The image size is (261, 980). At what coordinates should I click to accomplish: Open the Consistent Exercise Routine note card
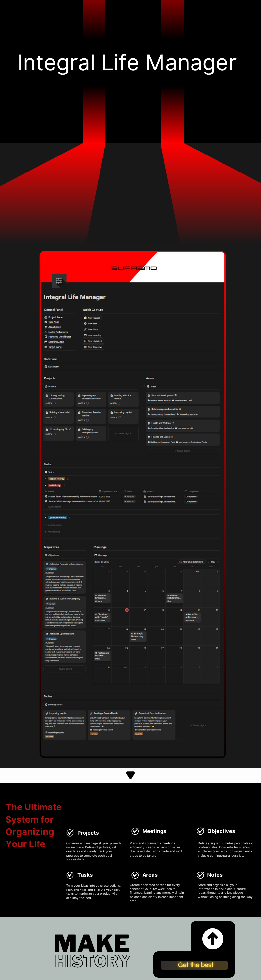coord(154,725)
